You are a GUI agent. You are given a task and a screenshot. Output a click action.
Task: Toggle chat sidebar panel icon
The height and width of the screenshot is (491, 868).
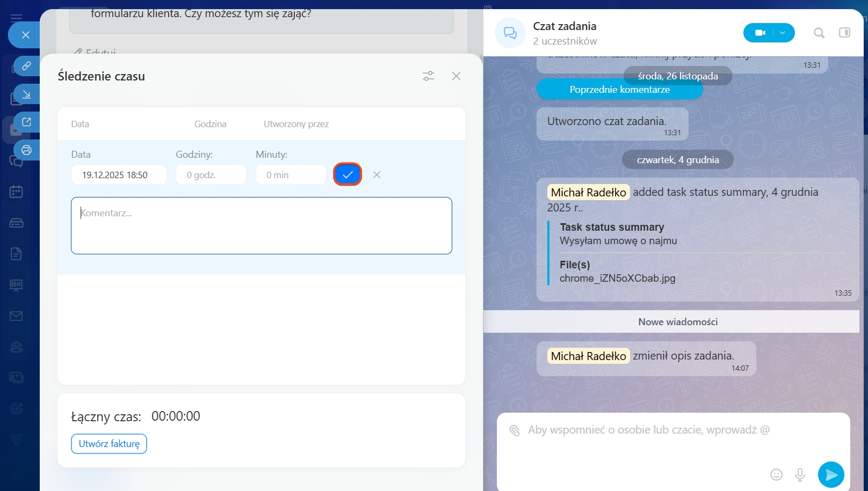pos(844,33)
